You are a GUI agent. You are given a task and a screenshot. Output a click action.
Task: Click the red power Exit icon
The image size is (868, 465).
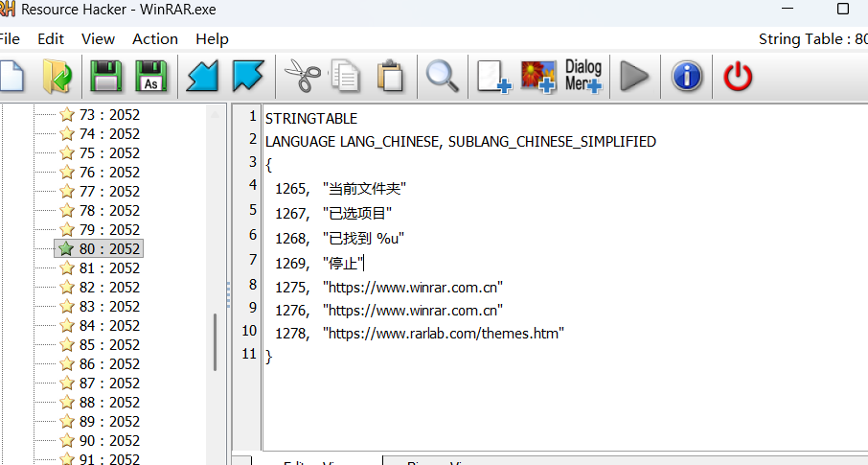[x=738, y=76]
